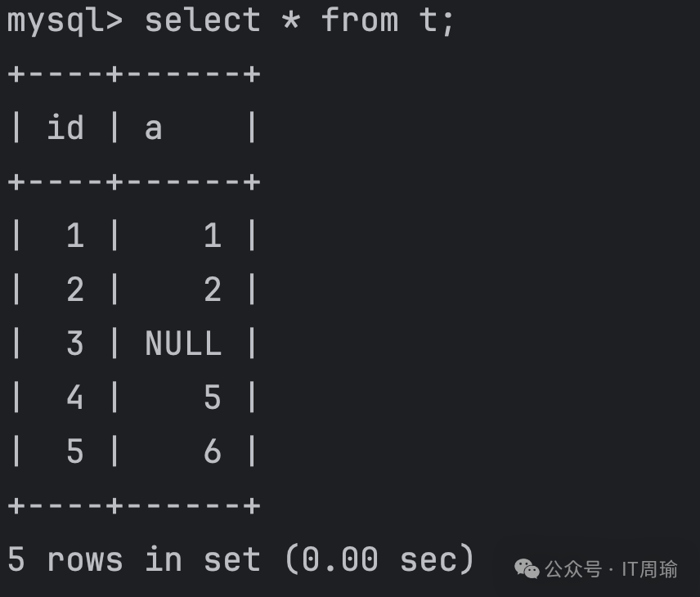
Task: Click the '5 rows in set' text
Action: pos(132,560)
